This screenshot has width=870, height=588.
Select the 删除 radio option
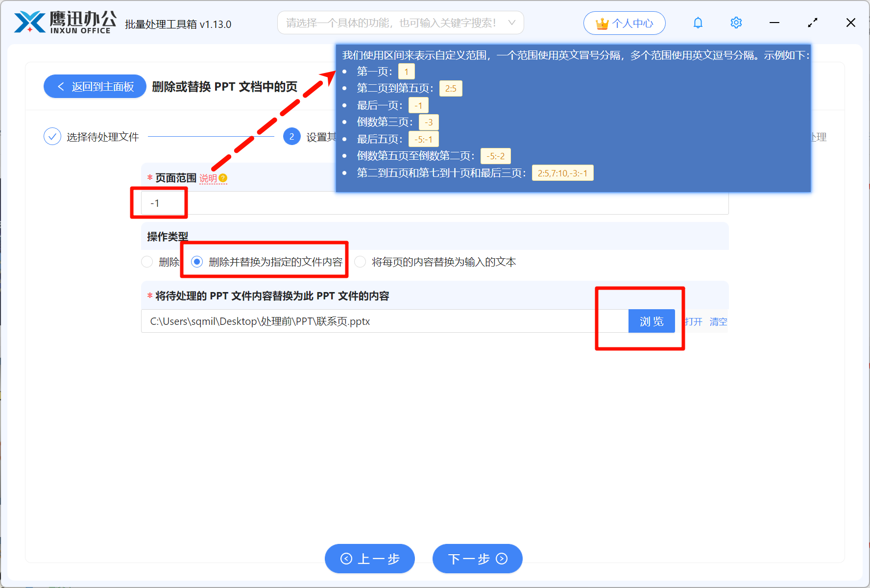[147, 262]
